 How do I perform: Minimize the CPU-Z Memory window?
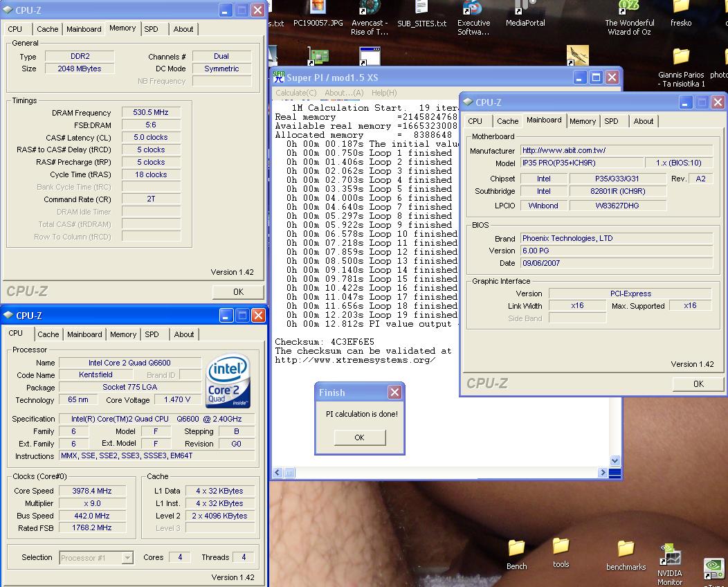(x=225, y=10)
